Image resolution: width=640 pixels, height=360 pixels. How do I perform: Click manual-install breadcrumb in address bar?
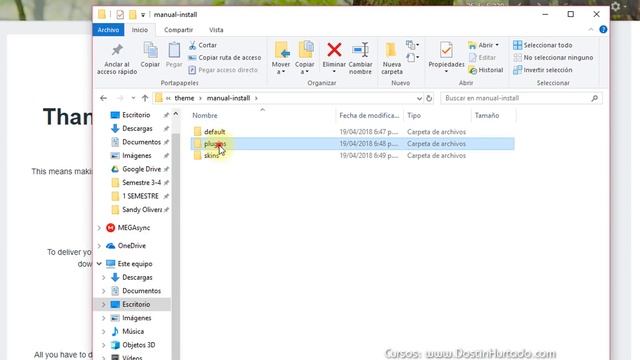[x=228, y=98]
